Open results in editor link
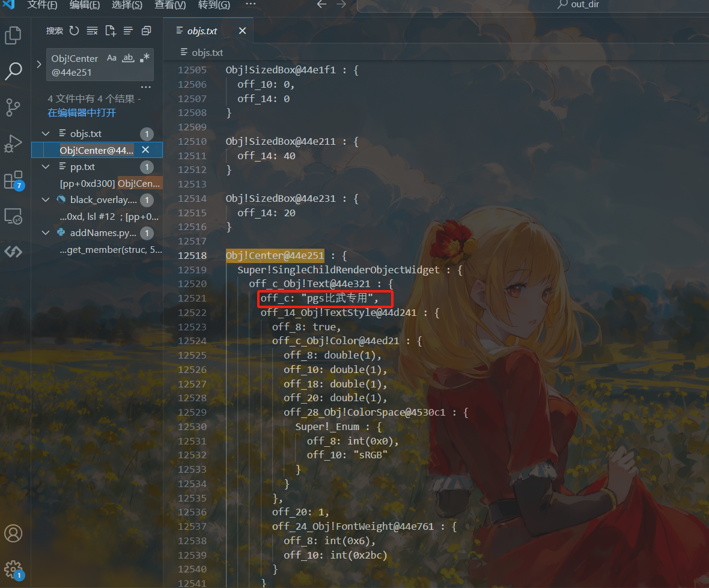709x588 pixels. (x=82, y=112)
